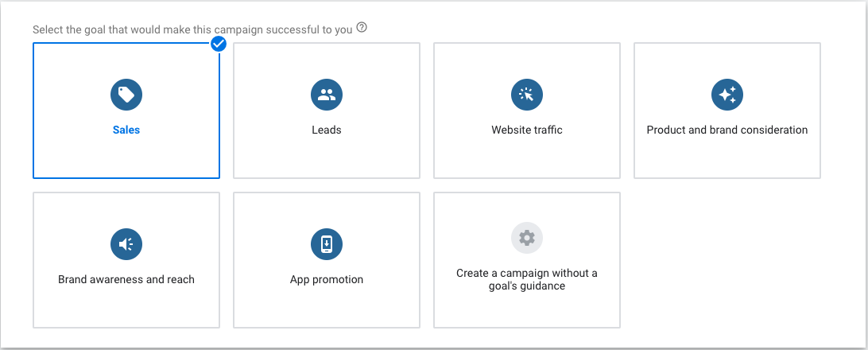Click the App promotion phone icon
868x350 pixels.
point(326,244)
